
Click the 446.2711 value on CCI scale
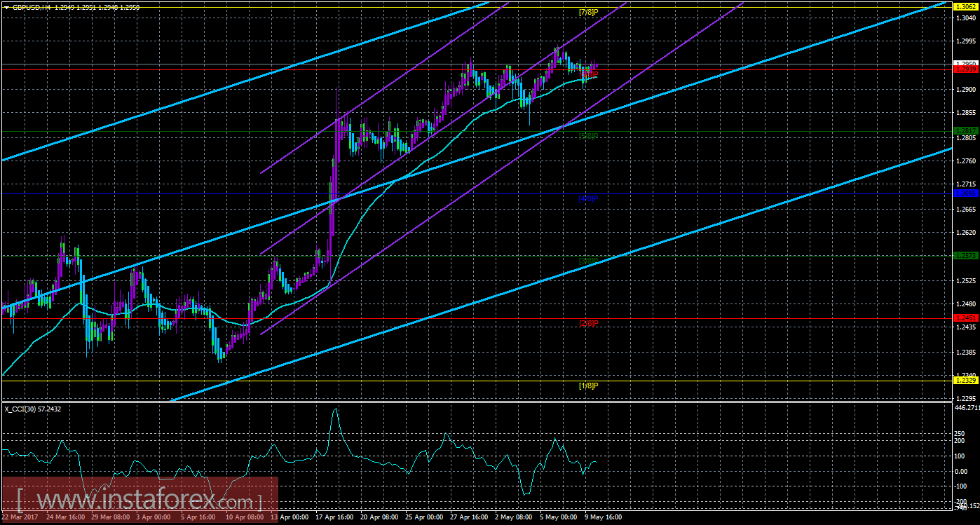967,407
